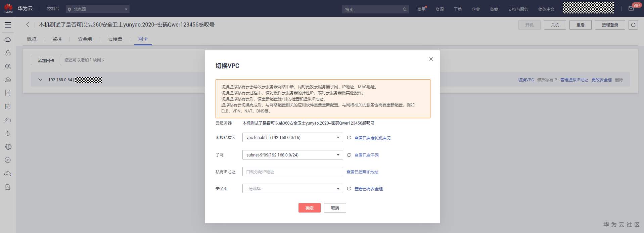The height and width of the screenshot is (233, 644).
Task: Click the 您还可以增加 1 块网卡 text
Action: [x=85, y=60]
